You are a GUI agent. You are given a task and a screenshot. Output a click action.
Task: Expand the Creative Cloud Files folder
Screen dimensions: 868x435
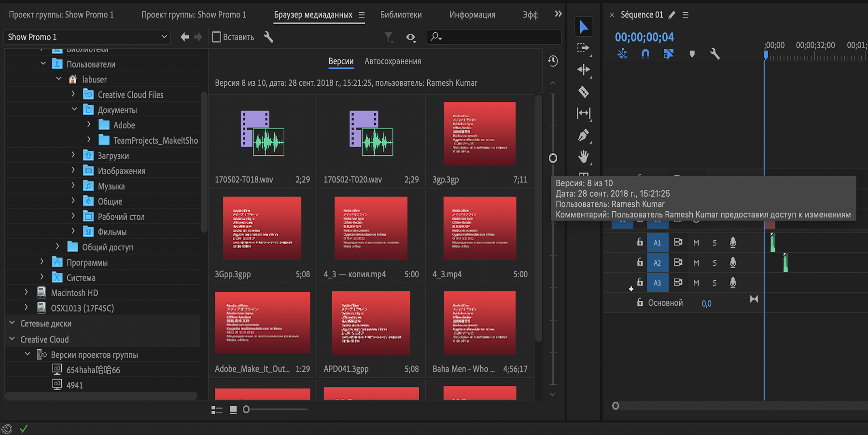(73, 94)
